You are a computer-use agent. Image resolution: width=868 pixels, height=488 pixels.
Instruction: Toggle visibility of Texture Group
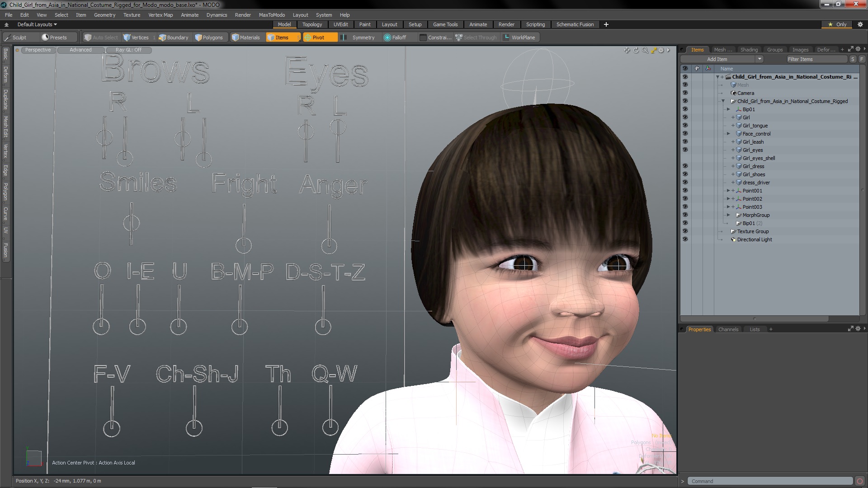click(685, 231)
